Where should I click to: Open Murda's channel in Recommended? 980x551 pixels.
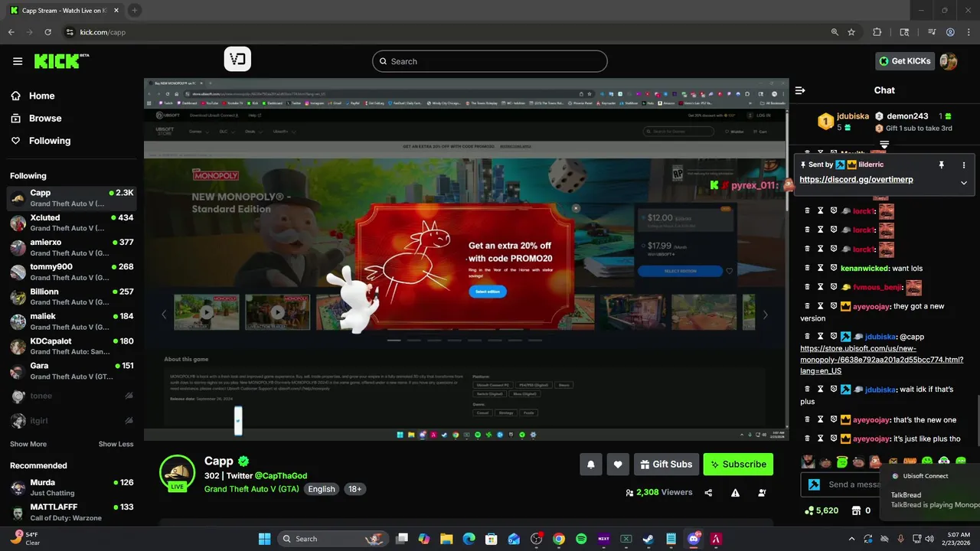click(71, 487)
